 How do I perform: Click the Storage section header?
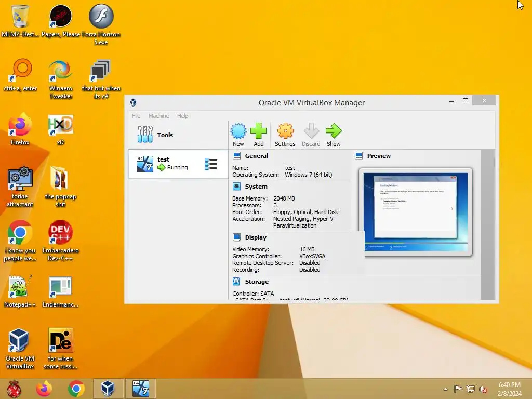tap(257, 281)
